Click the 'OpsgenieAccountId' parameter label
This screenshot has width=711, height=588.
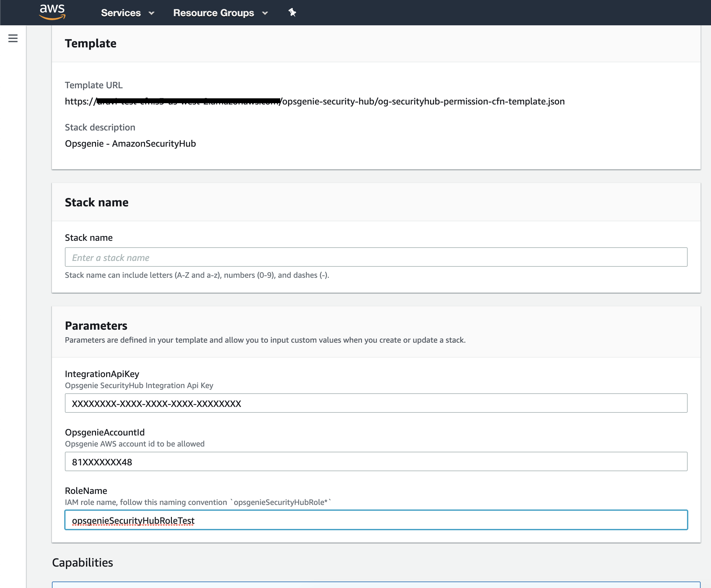105,432
